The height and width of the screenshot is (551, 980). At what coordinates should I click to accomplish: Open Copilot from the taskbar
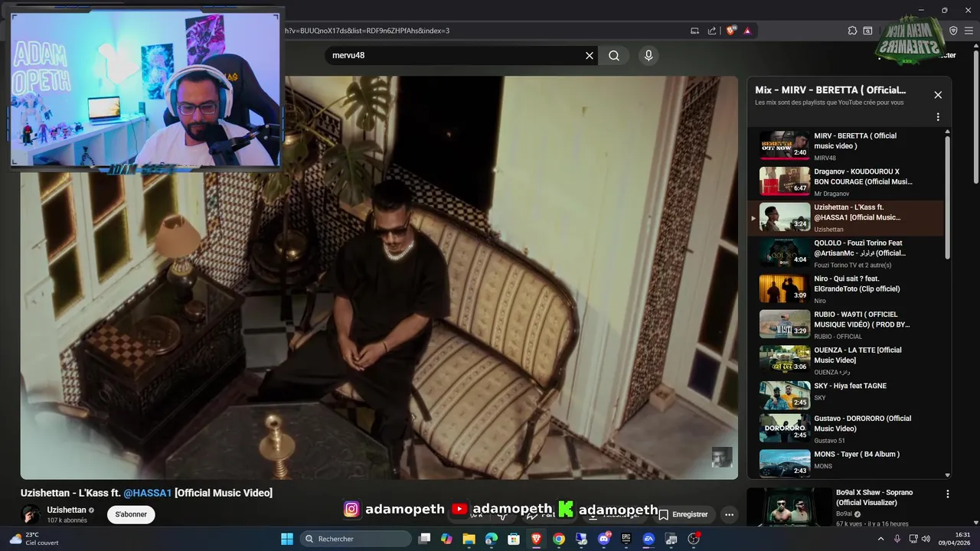[x=446, y=539]
